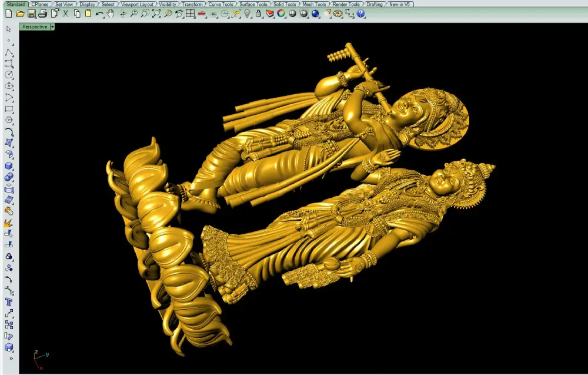Click the Copy icon in the toolbar

(77, 14)
